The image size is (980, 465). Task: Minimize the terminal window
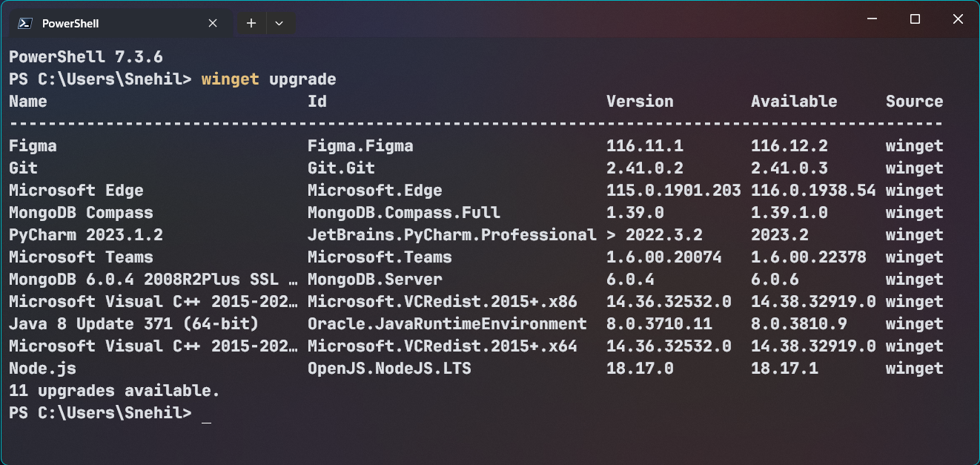(x=874, y=19)
